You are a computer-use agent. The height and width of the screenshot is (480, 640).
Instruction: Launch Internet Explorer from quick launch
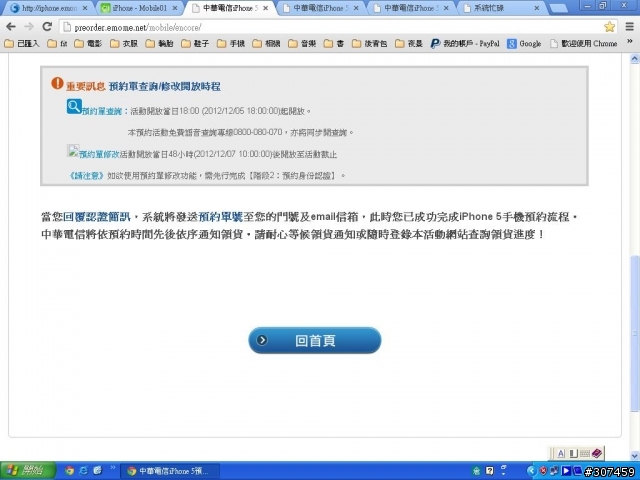(84, 471)
